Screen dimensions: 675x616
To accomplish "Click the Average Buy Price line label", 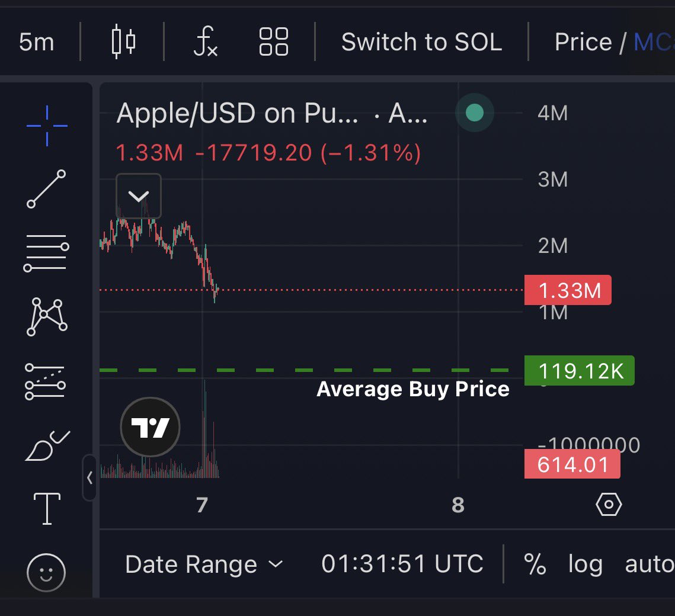I will (x=413, y=389).
